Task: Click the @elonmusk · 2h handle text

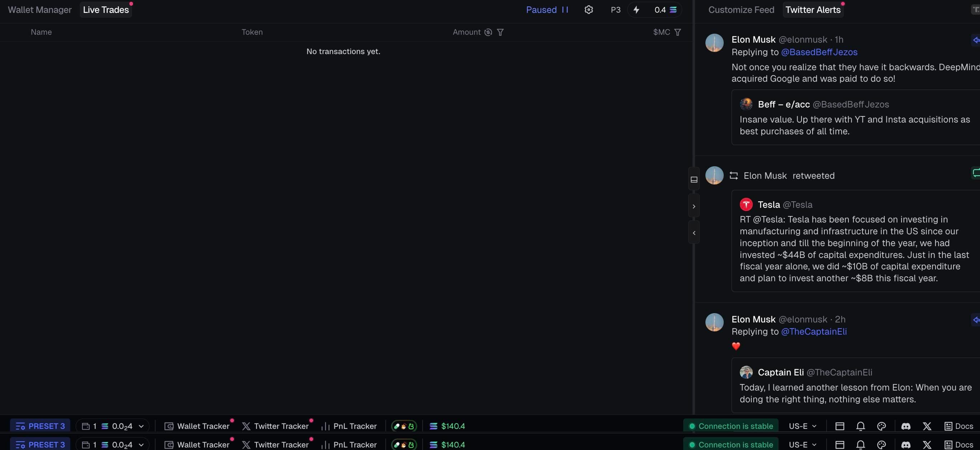Action: point(812,320)
